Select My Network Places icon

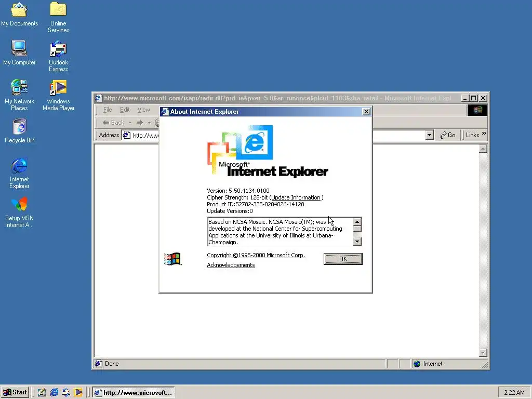(19, 95)
